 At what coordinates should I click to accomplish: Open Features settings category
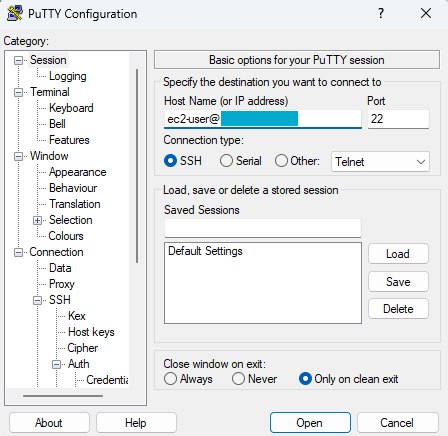(x=69, y=140)
